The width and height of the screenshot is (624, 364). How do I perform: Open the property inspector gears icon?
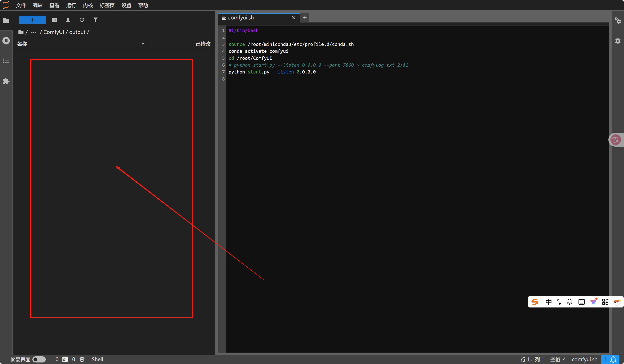point(618,21)
